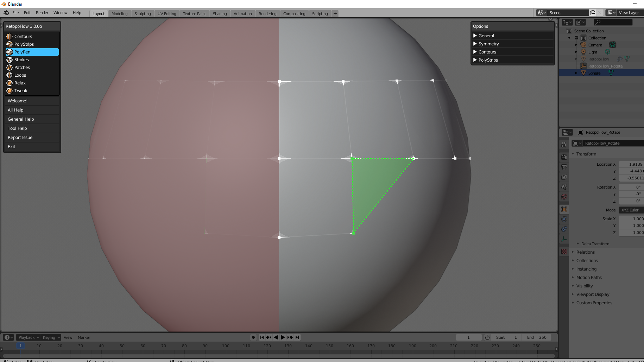Click Exit in the RetopoFlow panel
Screen dimensions: 644x362
pos(12,146)
